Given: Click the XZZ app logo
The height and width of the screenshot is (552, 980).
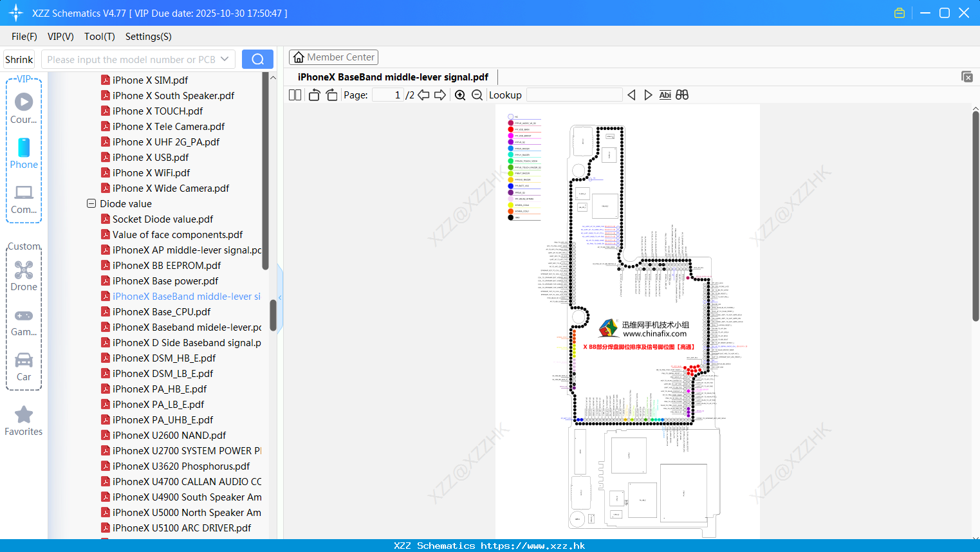Looking at the screenshot, I should tap(15, 13).
